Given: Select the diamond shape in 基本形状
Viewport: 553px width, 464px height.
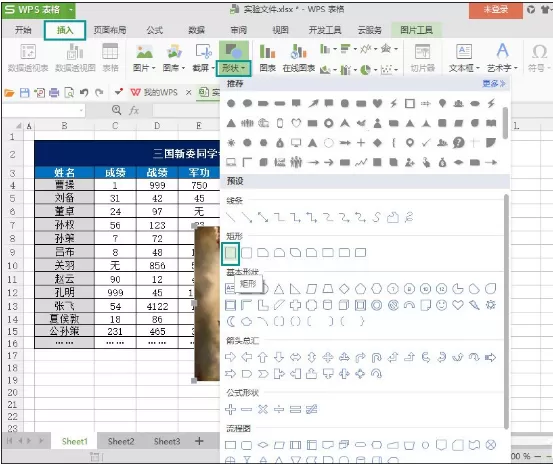Looking at the screenshot, I should pyautogui.click(x=344, y=289).
